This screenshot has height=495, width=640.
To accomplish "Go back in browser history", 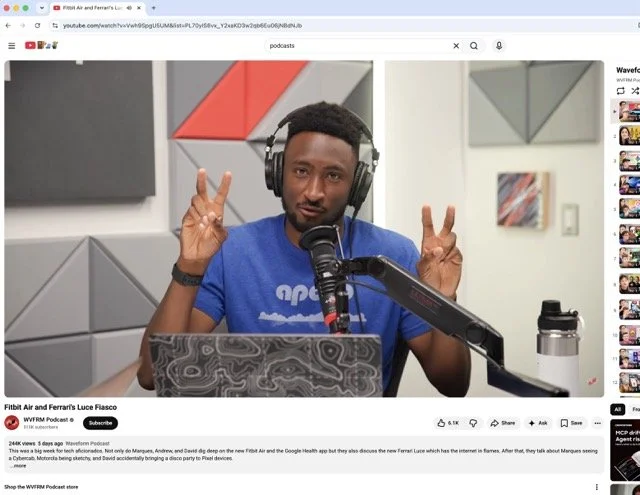I will [x=8, y=25].
